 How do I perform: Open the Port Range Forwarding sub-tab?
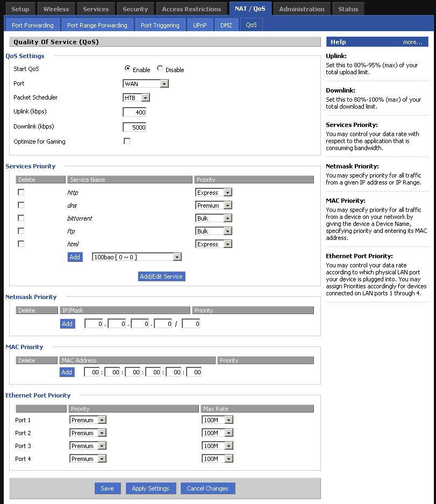tap(97, 25)
